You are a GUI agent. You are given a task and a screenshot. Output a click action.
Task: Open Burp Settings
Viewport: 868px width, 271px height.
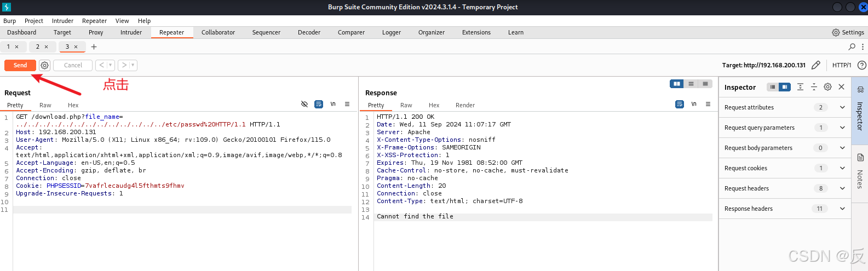point(848,32)
